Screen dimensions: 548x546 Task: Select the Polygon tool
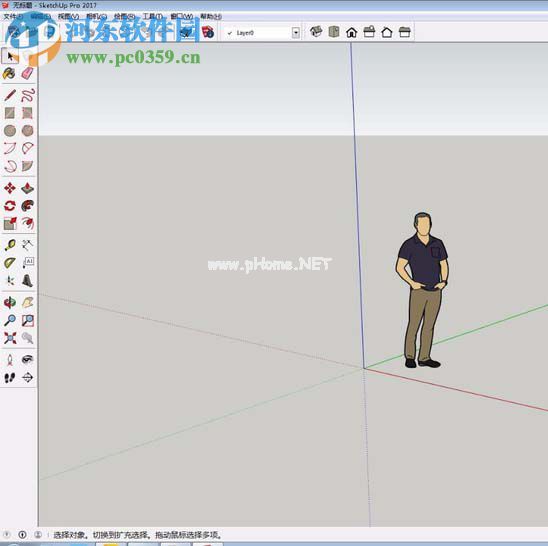(28, 131)
